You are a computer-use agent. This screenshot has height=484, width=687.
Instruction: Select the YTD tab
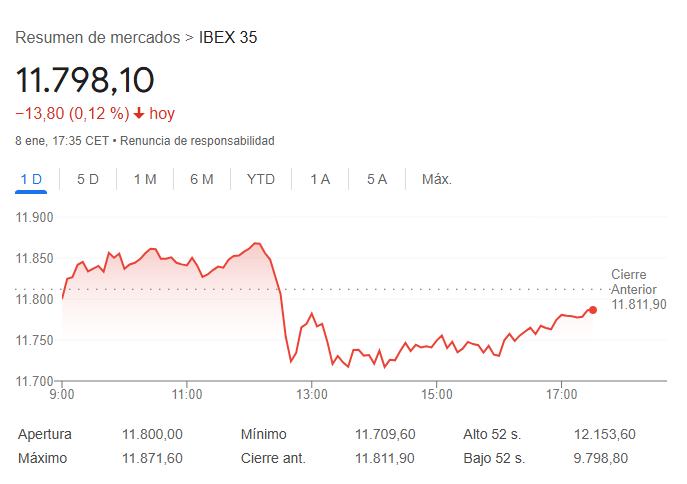(x=261, y=179)
